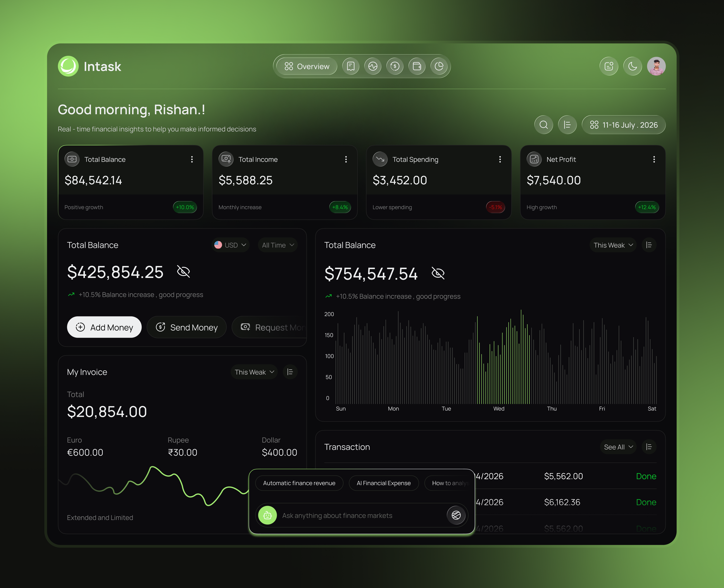This screenshot has height=588, width=724.
Task: Click the search magnifier icon
Action: [x=544, y=125]
